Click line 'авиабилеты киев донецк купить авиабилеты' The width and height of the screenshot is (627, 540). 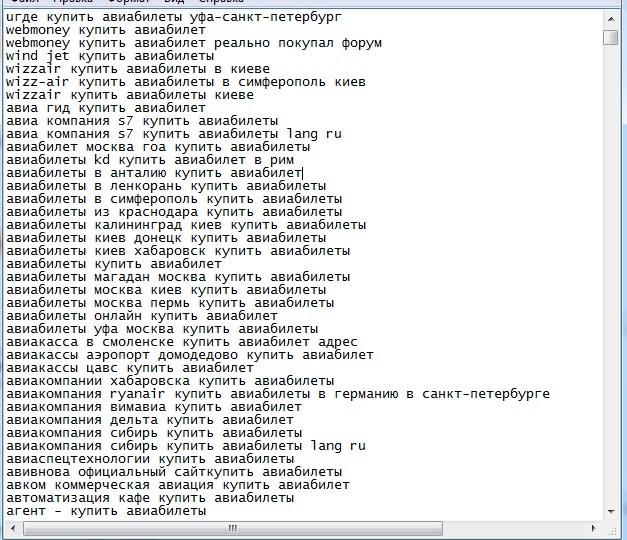point(166,238)
